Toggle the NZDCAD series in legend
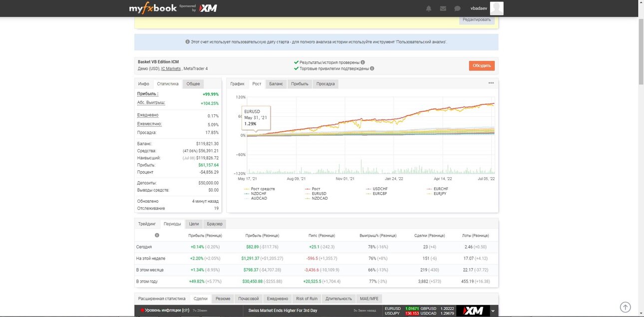 tap(316, 198)
